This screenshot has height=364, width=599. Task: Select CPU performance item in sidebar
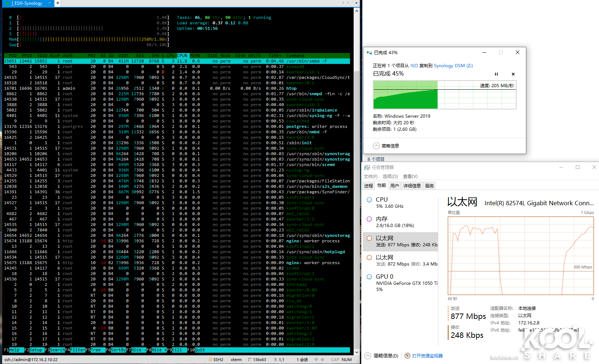(401, 203)
